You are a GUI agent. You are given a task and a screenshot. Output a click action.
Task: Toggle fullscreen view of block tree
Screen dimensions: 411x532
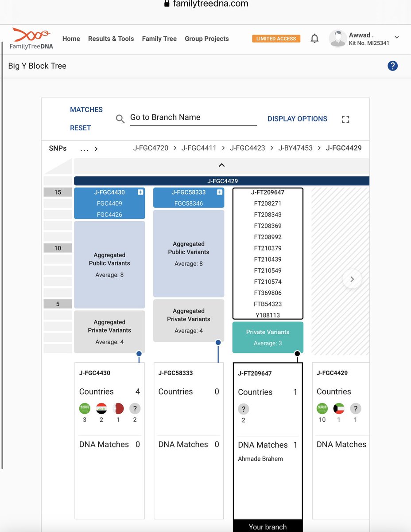[345, 119]
